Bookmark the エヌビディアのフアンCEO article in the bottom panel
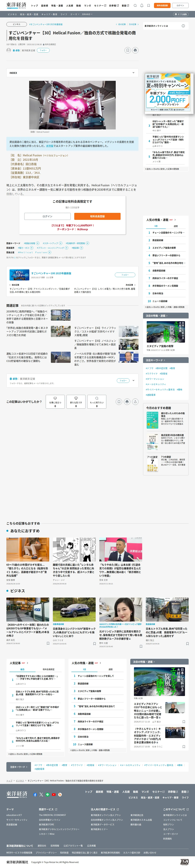 click(184, 722)
